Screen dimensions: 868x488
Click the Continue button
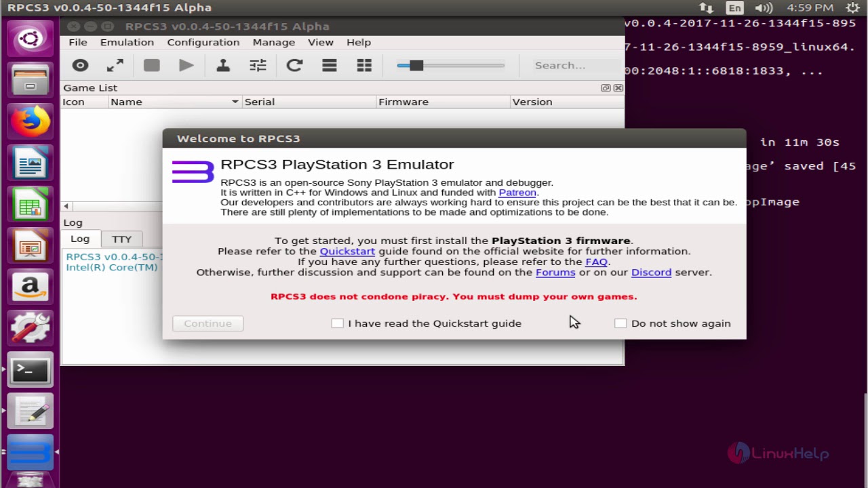point(208,323)
